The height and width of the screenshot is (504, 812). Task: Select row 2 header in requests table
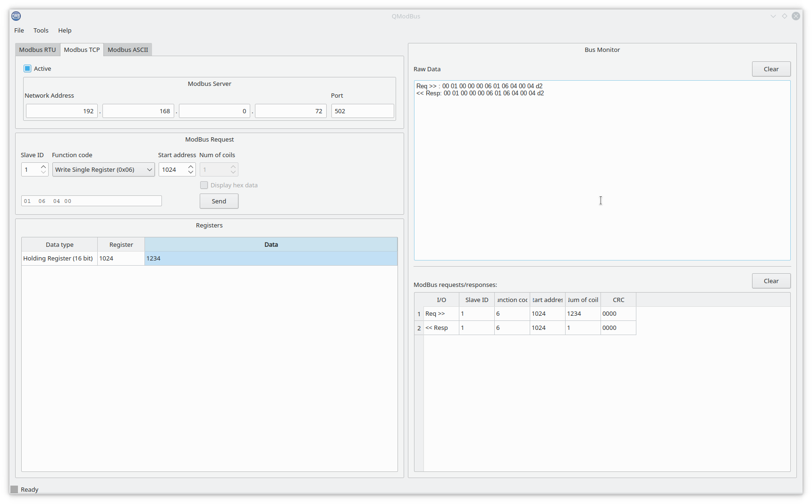[x=419, y=328]
